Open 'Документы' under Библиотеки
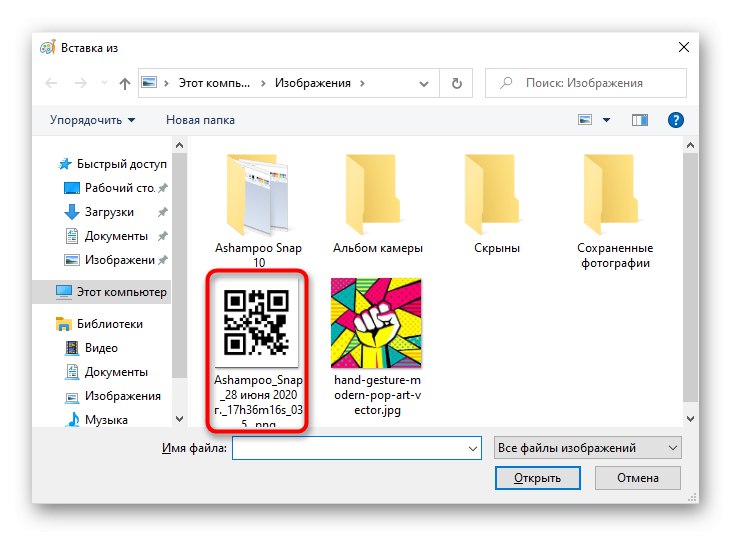Image resolution: width=731 pixels, height=536 pixels. click(116, 372)
